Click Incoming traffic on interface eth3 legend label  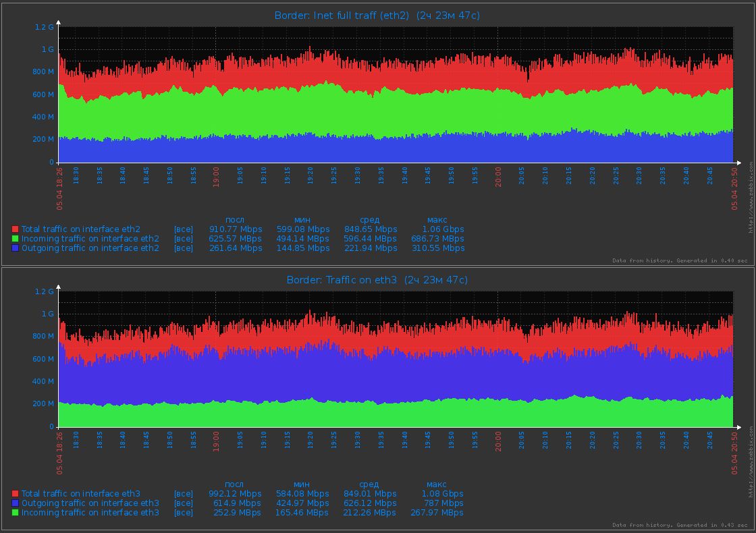point(90,513)
